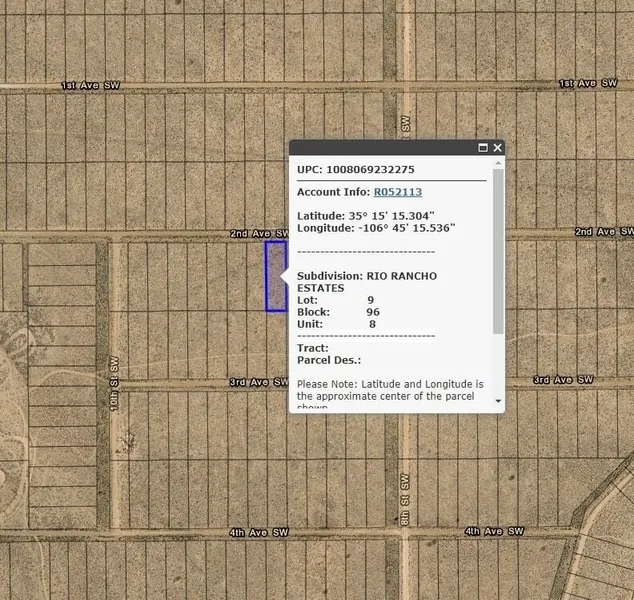Click the popup vertical scrollbar thumb
The image size is (634, 600).
coord(499,250)
